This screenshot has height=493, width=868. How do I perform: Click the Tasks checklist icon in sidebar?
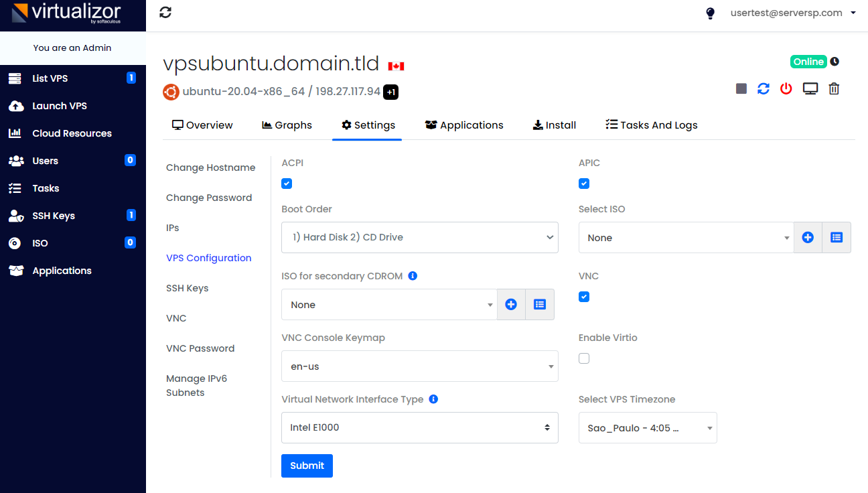coord(15,188)
